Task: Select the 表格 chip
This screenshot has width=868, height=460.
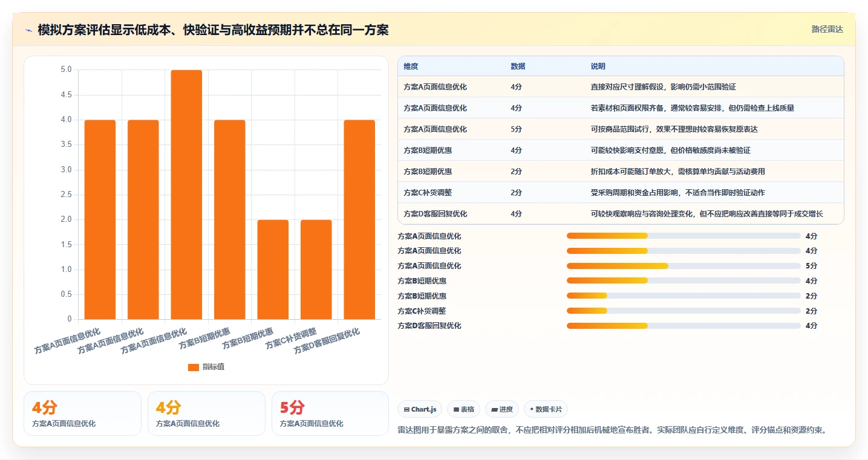Action: [463, 409]
